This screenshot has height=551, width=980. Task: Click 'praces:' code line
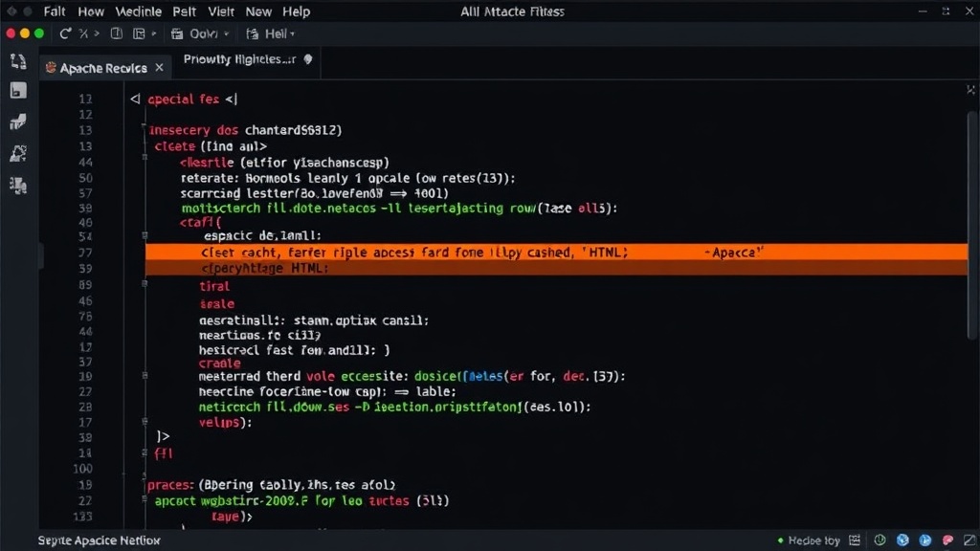(x=271, y=485)
